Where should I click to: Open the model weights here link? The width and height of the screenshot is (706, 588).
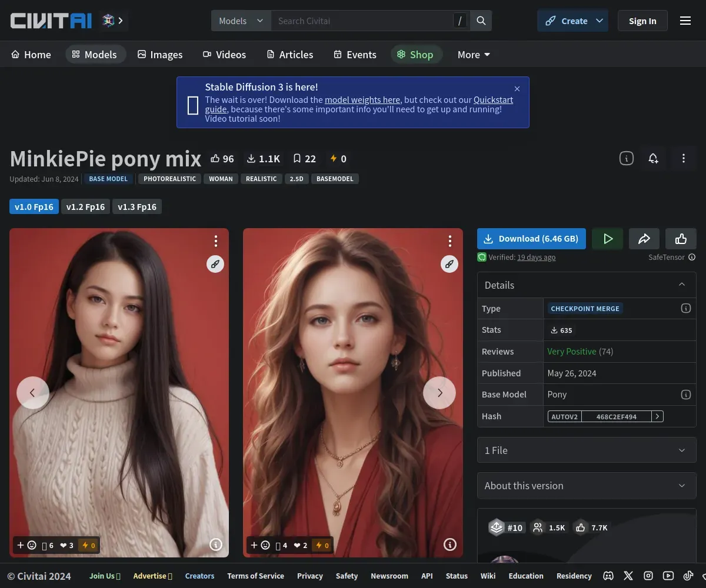[x=362, y=100]
